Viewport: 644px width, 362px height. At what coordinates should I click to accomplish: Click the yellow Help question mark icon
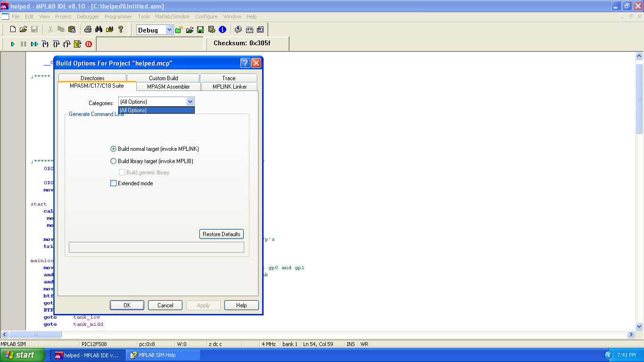(x=121, y=29)
